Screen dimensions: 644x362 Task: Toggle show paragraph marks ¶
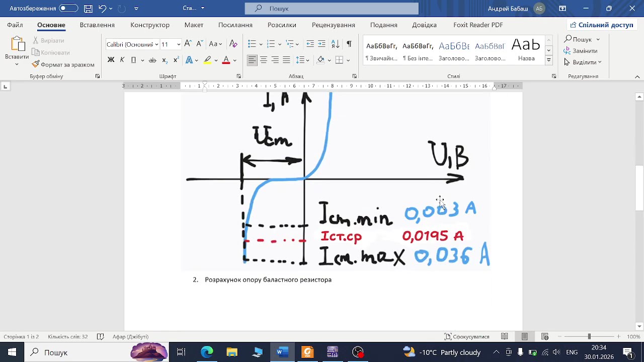[349, 44]
